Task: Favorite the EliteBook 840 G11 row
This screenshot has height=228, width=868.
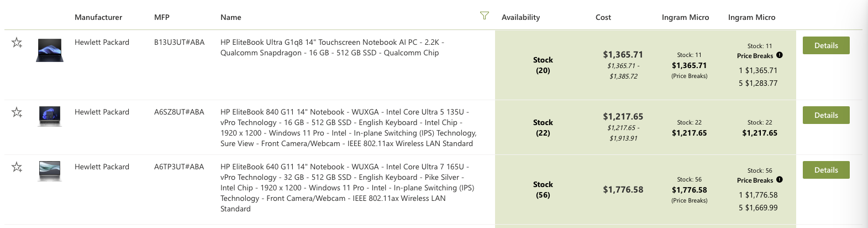Action: click(x=17, y=112)
